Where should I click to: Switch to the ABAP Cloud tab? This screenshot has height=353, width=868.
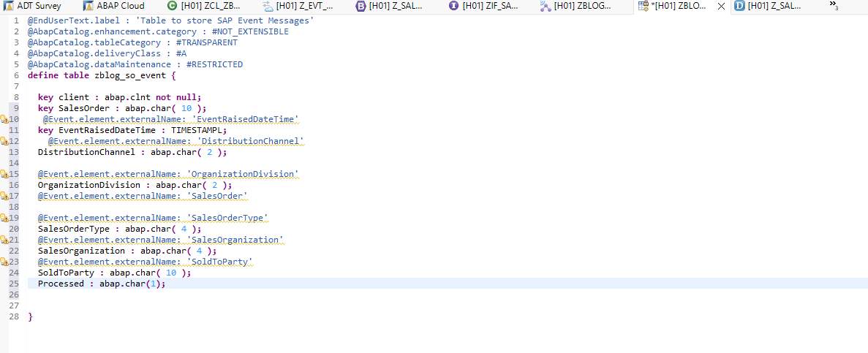(120, 6)
